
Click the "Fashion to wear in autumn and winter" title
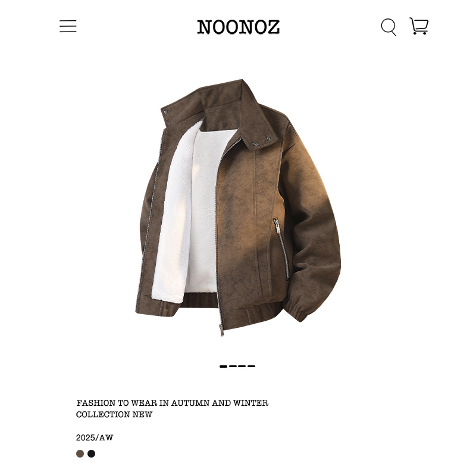[172, 403]
